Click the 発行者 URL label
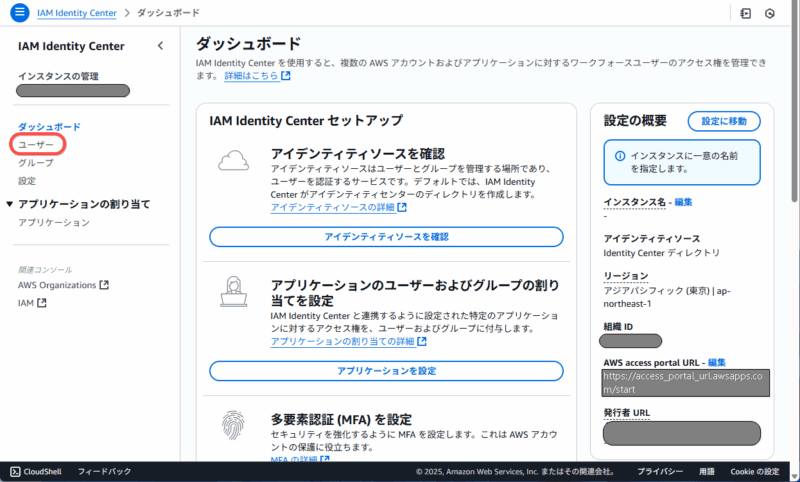The image size is (800, 482). click(x=627, y=413)
